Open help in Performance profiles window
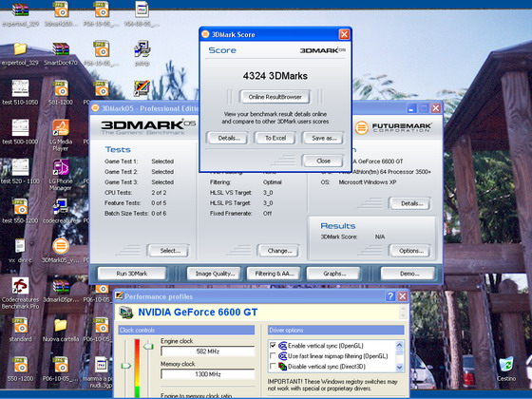532x399 pixels. tap(390, 296)
